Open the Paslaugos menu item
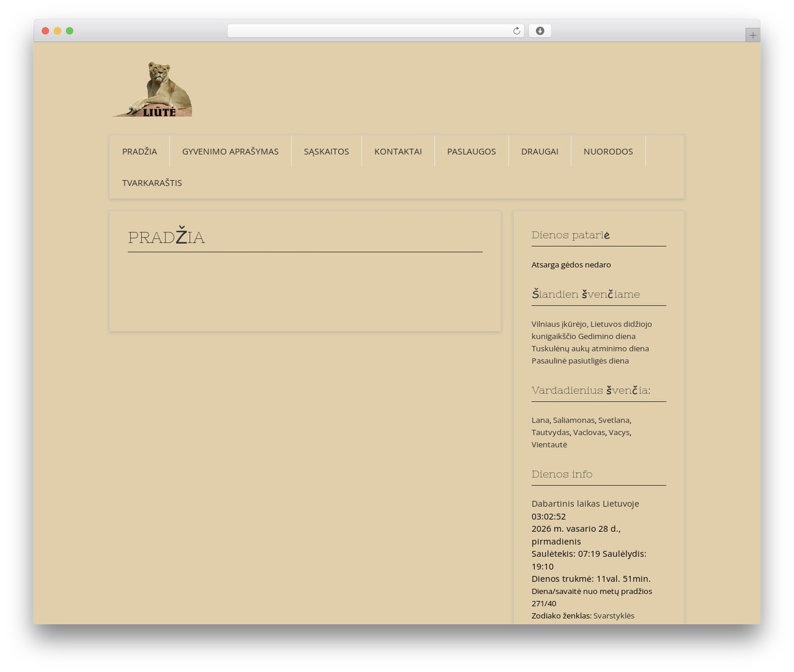The image size is (794, 672). coord(471,151)
